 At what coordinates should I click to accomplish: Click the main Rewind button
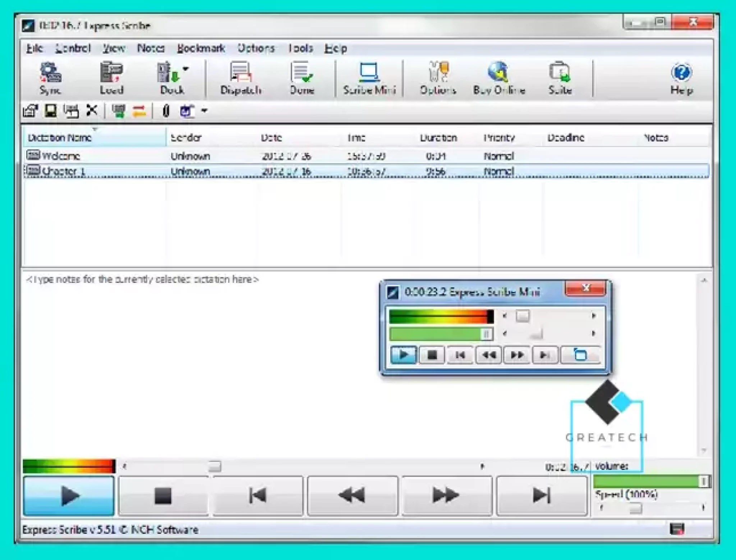352,496
